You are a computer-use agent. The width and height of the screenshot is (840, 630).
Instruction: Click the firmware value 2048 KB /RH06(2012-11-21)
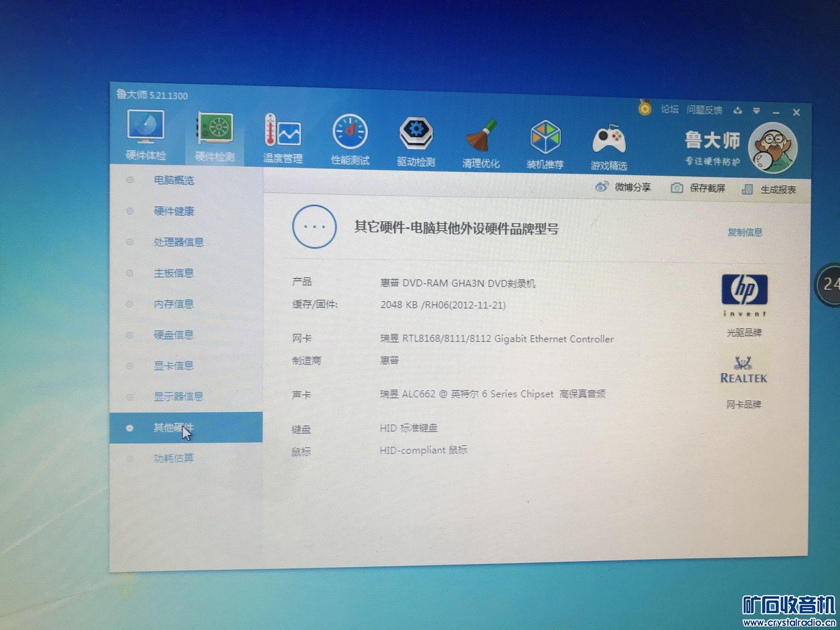pos(443,305)
